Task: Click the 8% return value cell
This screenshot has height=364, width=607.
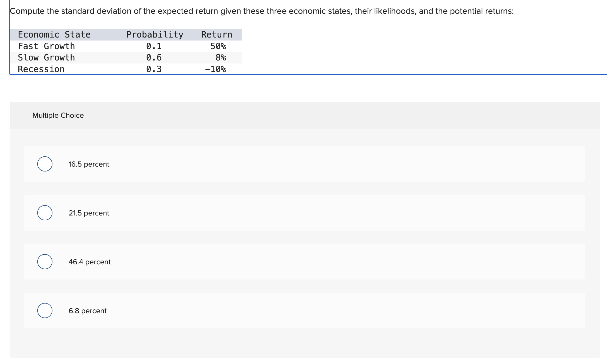Action: [x=221, y=57]
